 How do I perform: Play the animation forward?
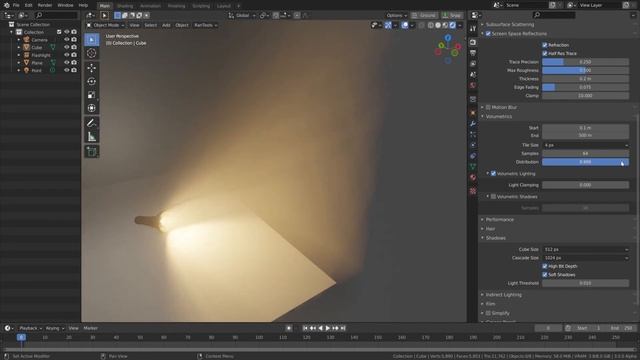click(328, 328)
